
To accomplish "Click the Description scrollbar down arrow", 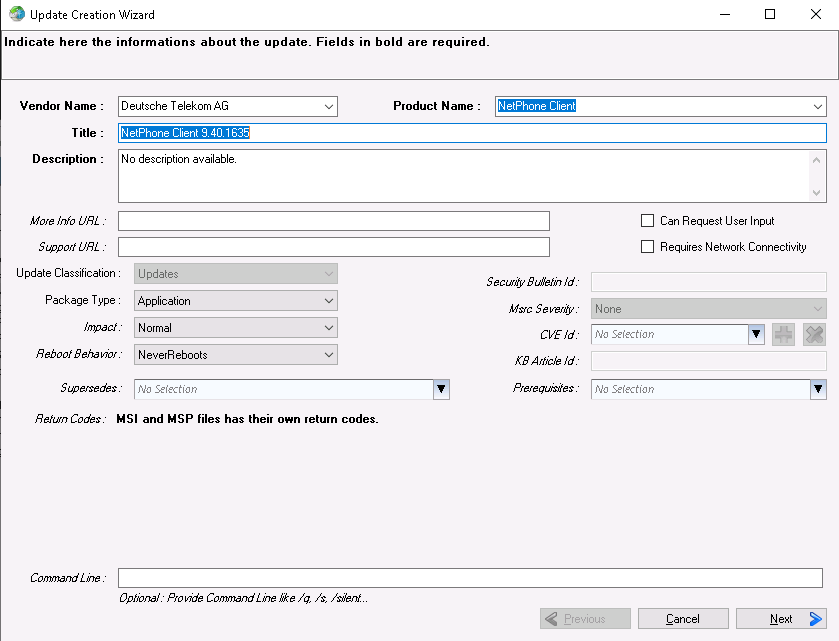I will [817, 193].
